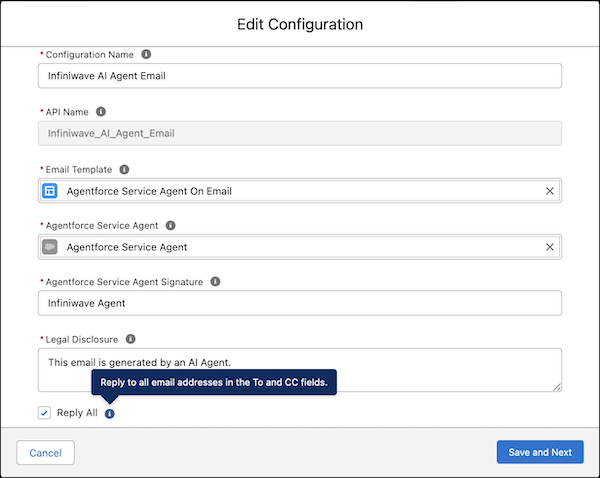Open the Email Template info tooltip icon
The image size is (600, 478).
coord(124,169)
